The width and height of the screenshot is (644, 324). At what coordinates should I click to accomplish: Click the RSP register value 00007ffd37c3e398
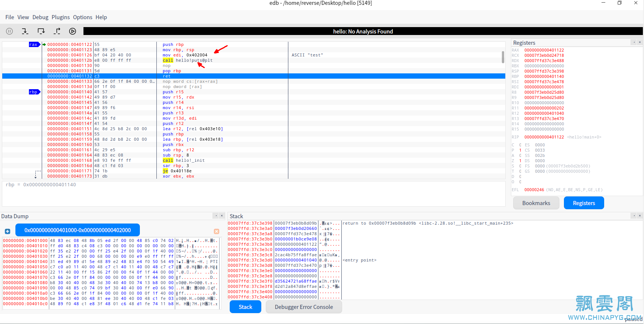coord(544,71)
